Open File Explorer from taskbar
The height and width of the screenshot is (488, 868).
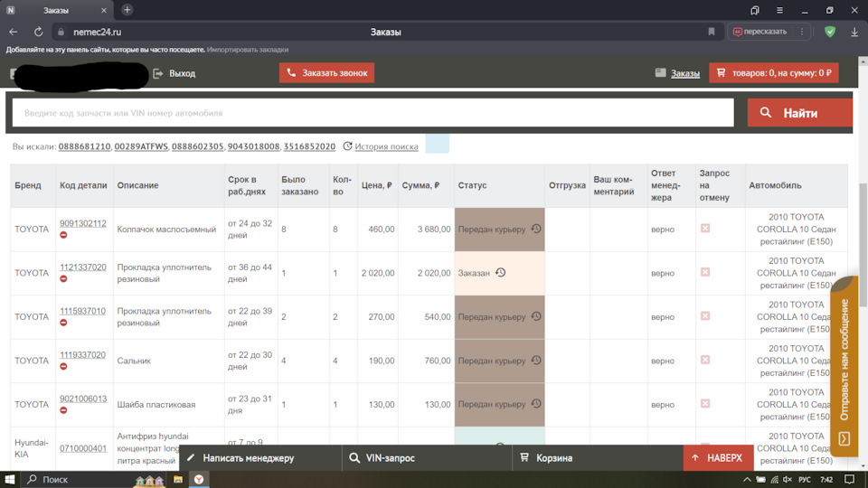[x=178, y=479]
